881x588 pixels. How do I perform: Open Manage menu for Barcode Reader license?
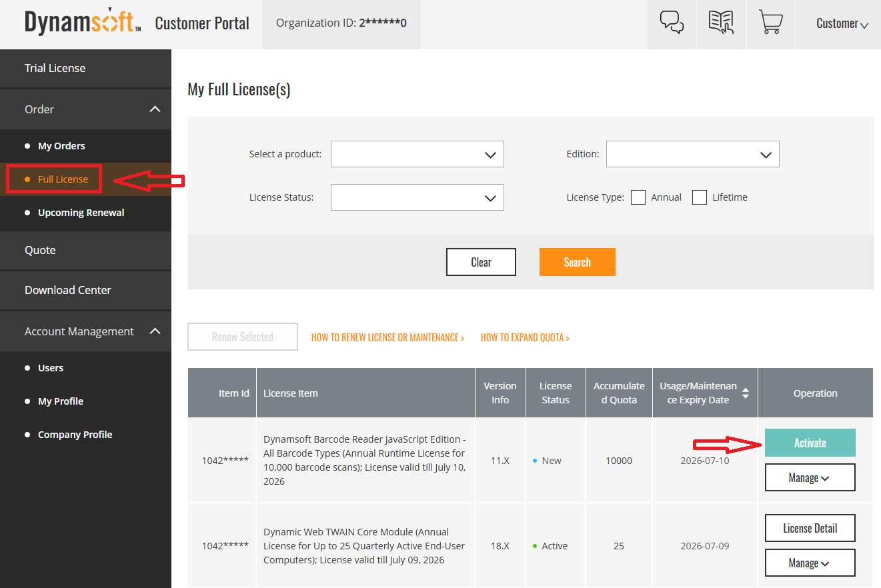(x=810, y=477)
